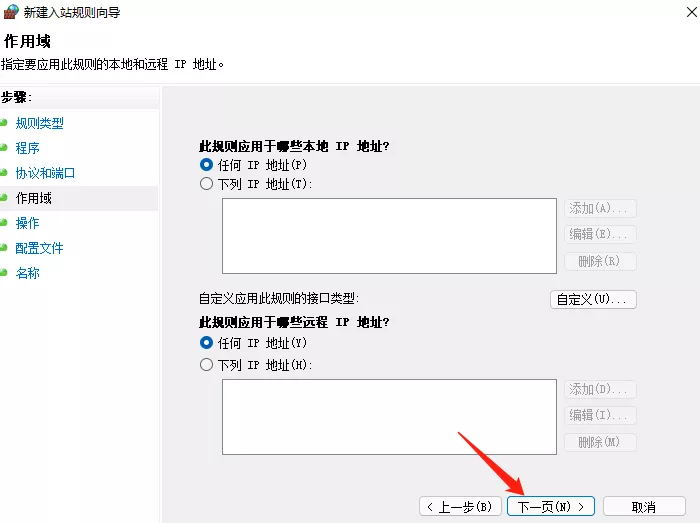Click the firewall wizard title bar icon

pos(11,11)
